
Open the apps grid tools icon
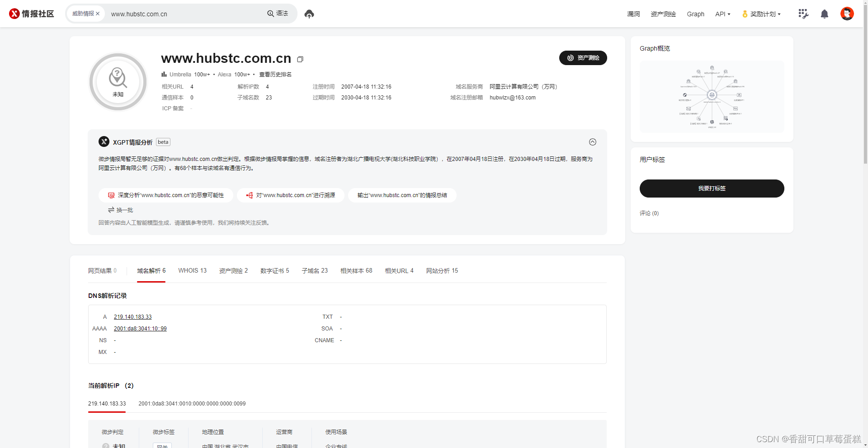tap(803, 14)
